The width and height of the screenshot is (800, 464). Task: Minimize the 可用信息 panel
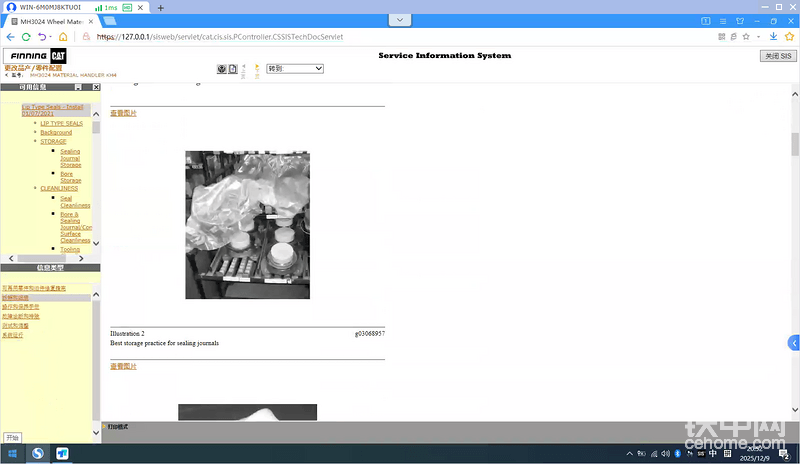(x=78, y=87)
